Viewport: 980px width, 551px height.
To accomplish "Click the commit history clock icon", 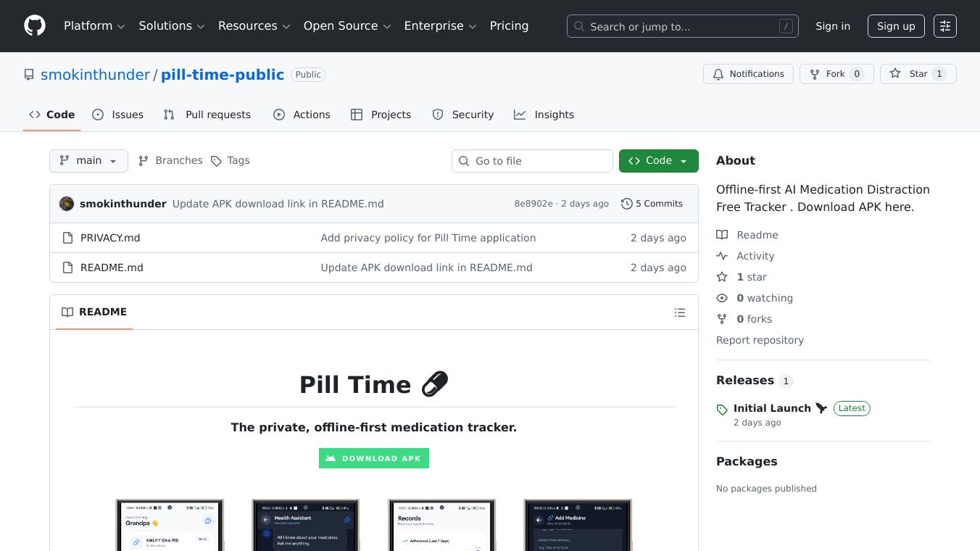I will pyautogui.click(x=627, y=204).
